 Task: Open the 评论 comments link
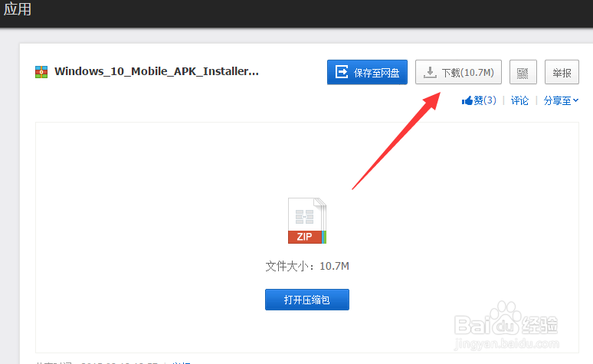(x=519, y=100)
